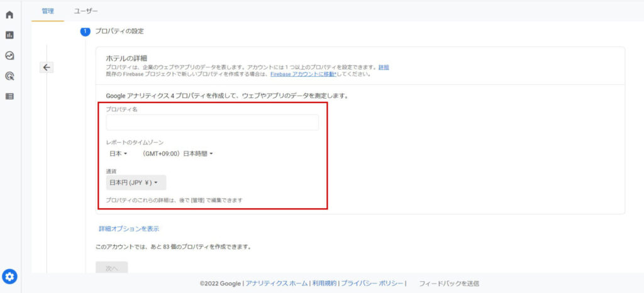This screenshot has width=644, height=293.
Task: Click the Admin gear icon at bottom left
Action: [x=11, y=276]
